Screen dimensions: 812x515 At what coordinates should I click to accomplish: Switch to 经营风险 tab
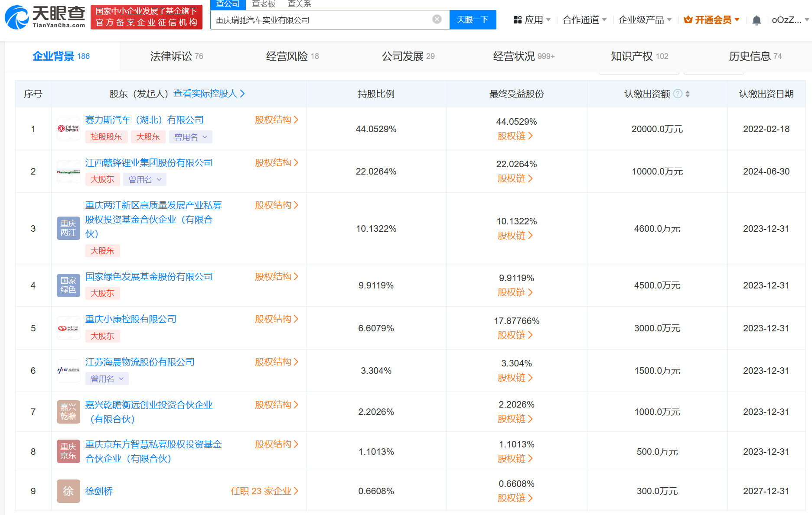[x=293, y=56]
